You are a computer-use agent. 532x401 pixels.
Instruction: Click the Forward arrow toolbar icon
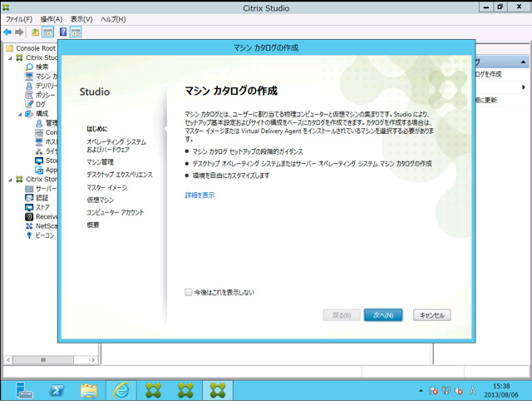click(19, 32)
